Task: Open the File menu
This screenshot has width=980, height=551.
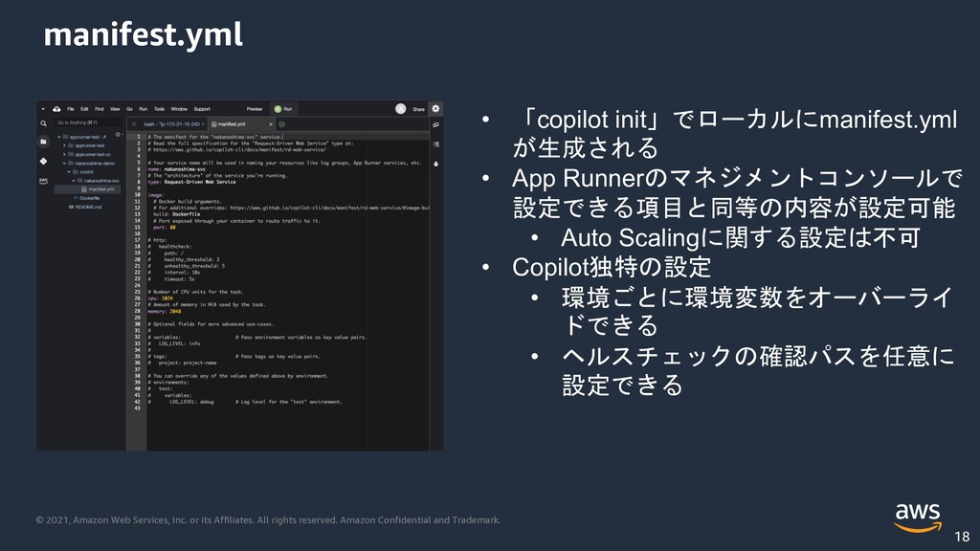Action: coord(71,109)
